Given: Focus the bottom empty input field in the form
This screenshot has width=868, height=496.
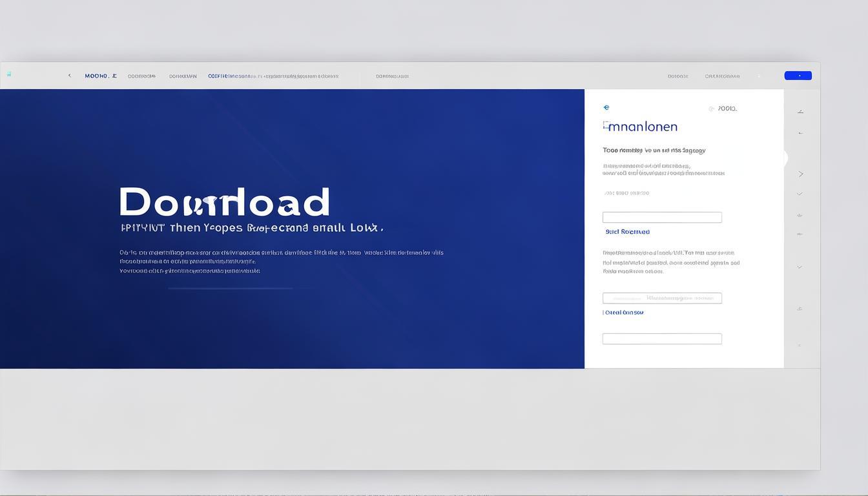Looking at the screenshot, I should tap(661, 339).
